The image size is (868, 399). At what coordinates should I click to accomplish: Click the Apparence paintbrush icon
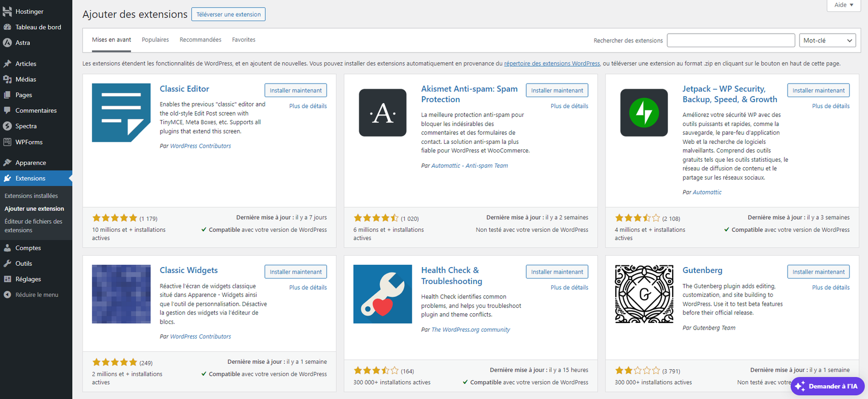point(7,162)
